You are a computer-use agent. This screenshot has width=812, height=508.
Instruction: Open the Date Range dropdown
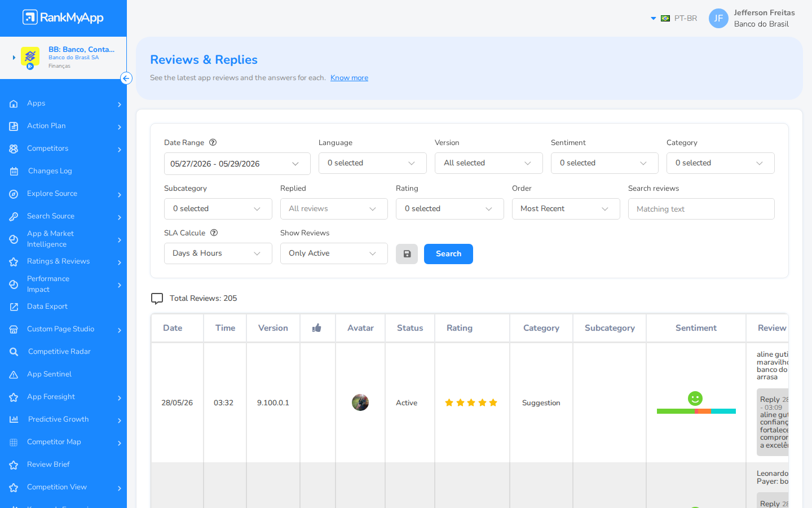click(x=237, y=164)
